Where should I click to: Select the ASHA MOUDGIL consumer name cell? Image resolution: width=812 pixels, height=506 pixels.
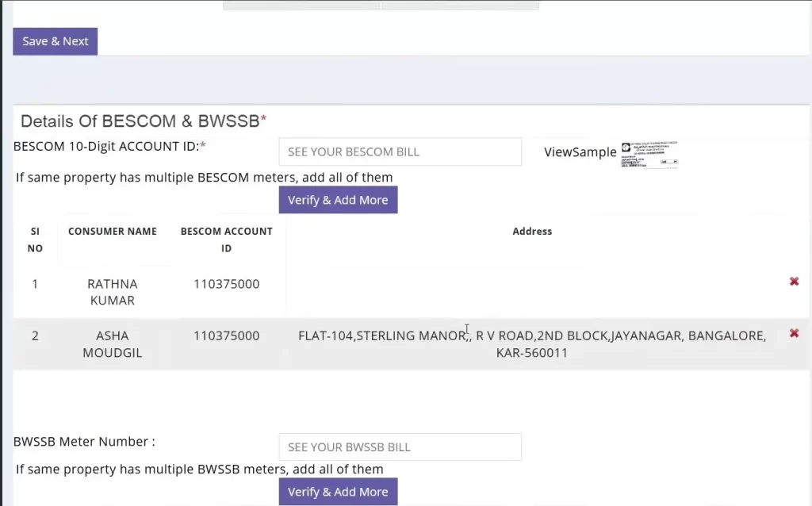point(113,344)
